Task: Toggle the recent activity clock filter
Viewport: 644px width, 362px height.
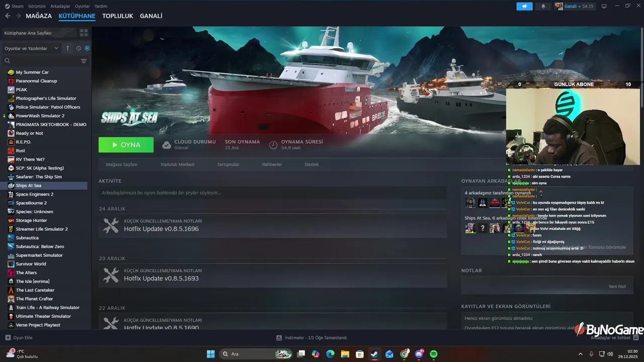Action: coord(78,48)
